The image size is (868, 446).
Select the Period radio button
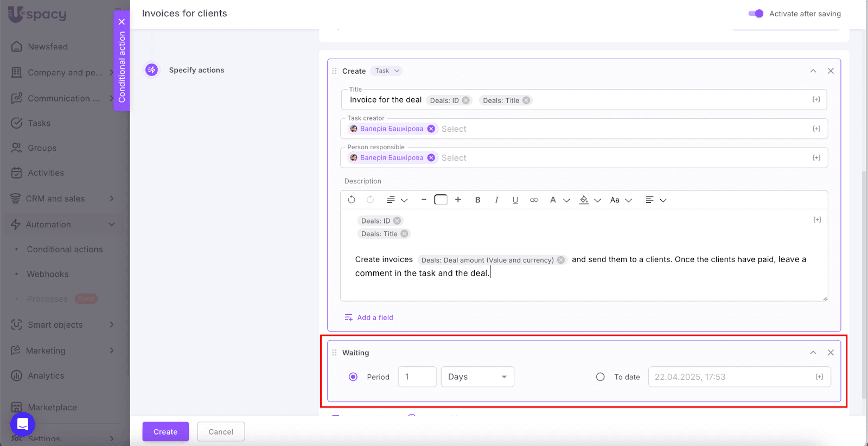coord(353,377)
